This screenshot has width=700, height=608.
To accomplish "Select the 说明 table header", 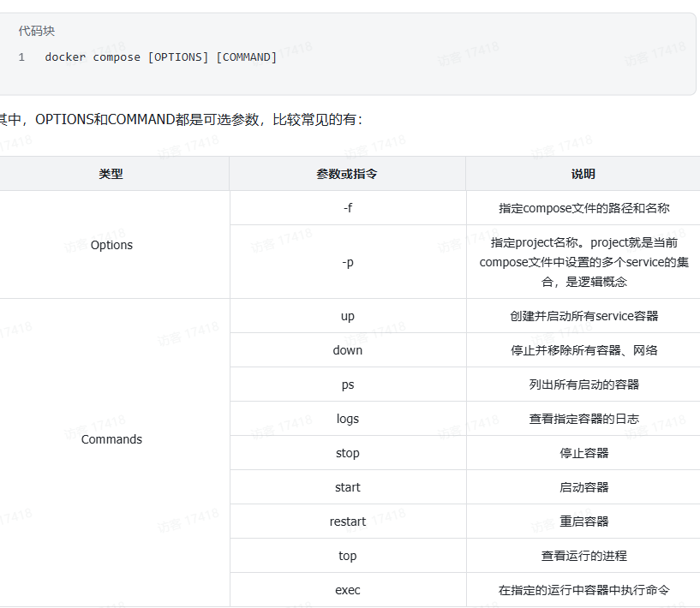I will [x=582, y=174].
